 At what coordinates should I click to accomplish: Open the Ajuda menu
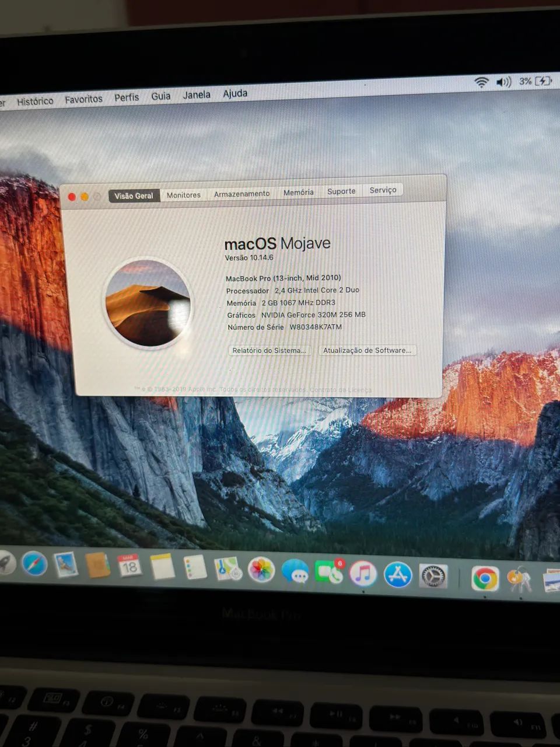[235, 93]
